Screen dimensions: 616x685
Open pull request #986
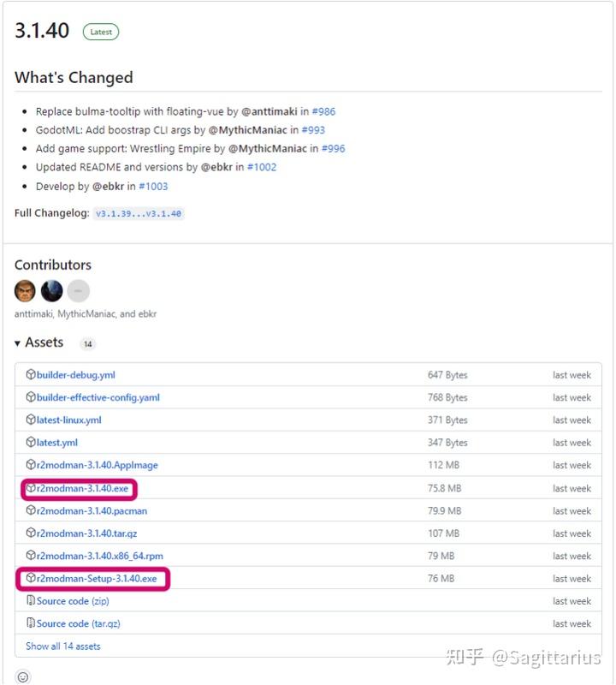tap(323, 111)
